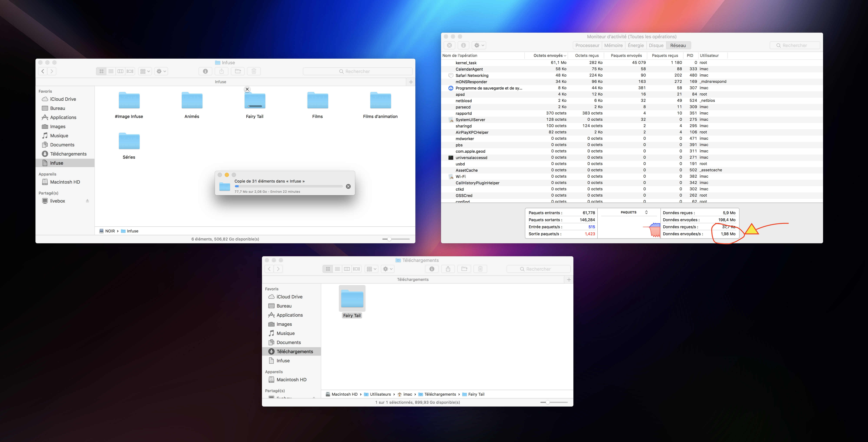Cancel the copy with the dialog's X button
This screenshot has width=868, height=442.
coord(348,186)
